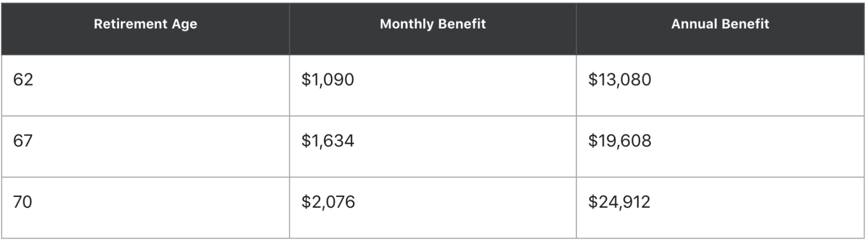This screenshot has height=241, width=868.
Task: Select the retirement age 62 cell
Action: (x=23, y=80)
